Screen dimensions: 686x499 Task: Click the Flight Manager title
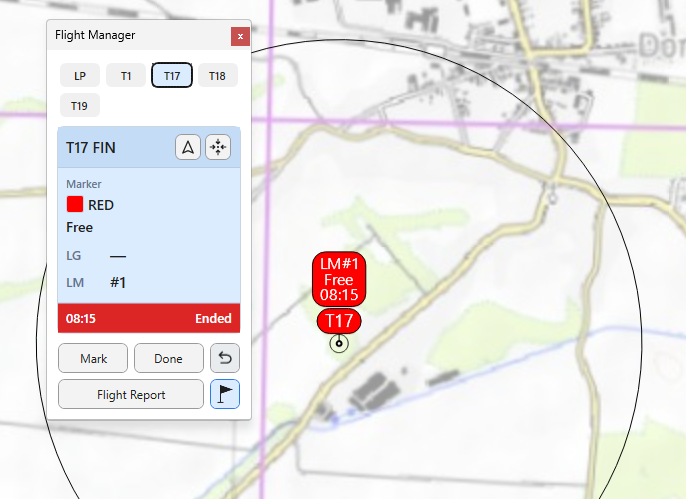(95, 35)
